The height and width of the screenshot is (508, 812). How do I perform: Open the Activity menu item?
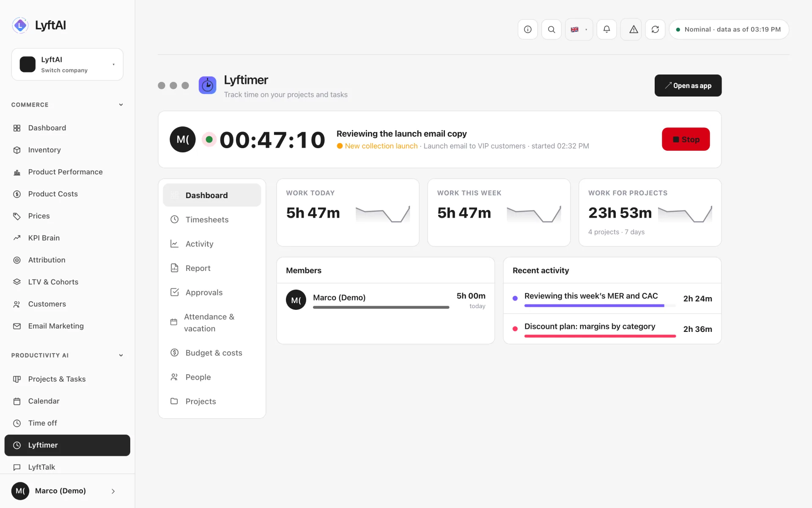[212, 243]
